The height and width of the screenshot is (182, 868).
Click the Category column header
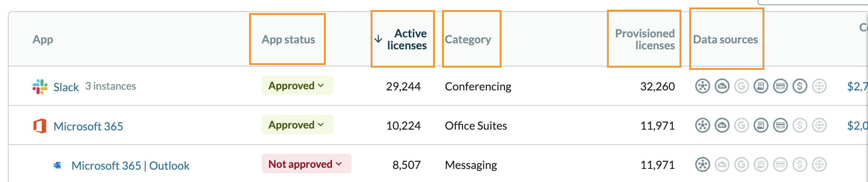click(467, 39)
